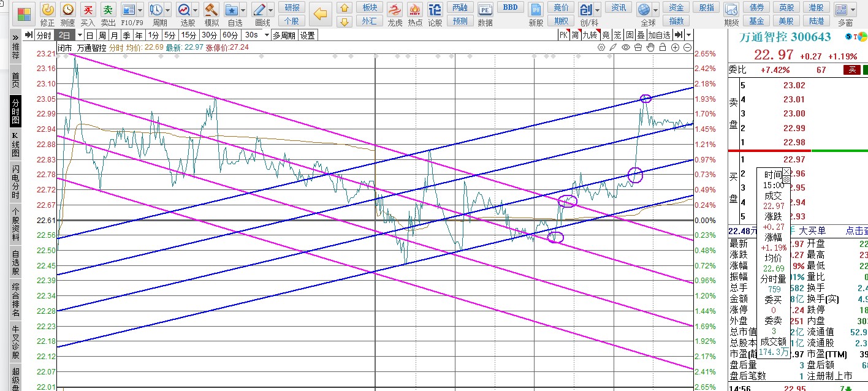Image resolution: width=868 pixels, height=391 pixels.
Task: Click the 加自选 add to watchlist button
Action: (660, 35)
